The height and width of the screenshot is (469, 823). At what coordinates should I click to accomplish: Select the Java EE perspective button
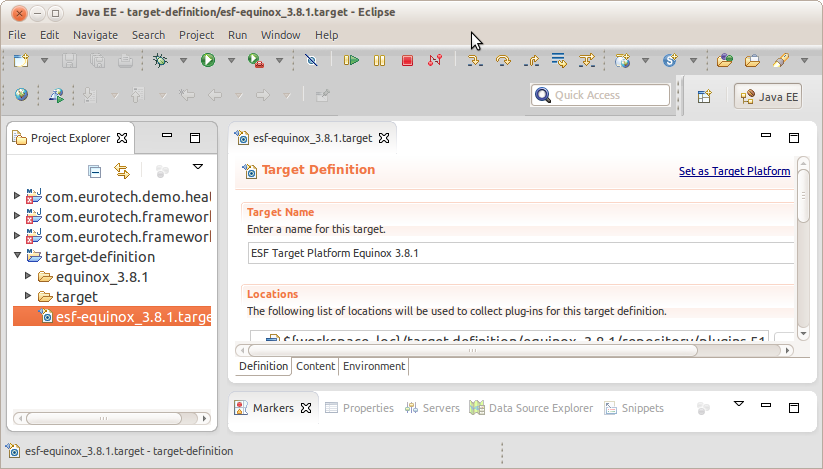click(768, 97)
